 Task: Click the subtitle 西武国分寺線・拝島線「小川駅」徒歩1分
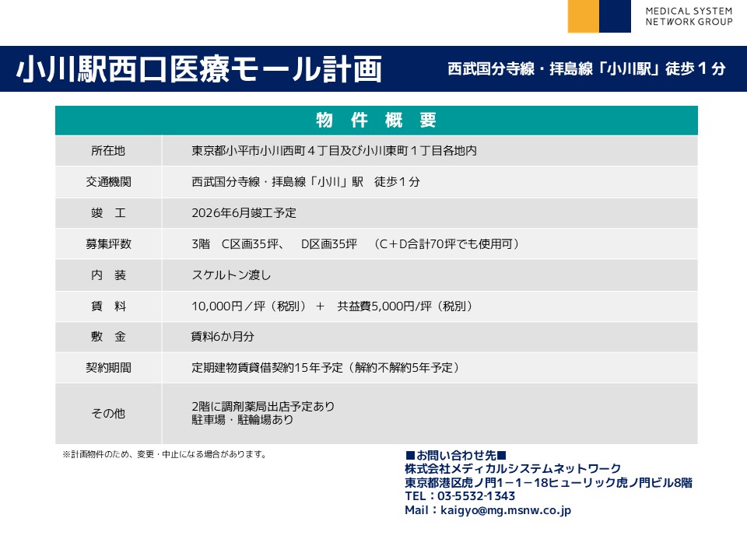(586, 68)
